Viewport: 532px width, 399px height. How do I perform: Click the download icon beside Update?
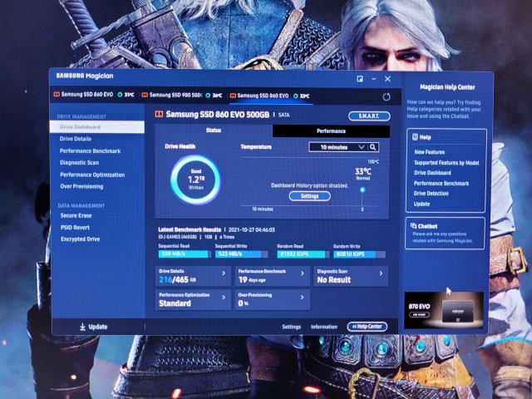[82, 327]
